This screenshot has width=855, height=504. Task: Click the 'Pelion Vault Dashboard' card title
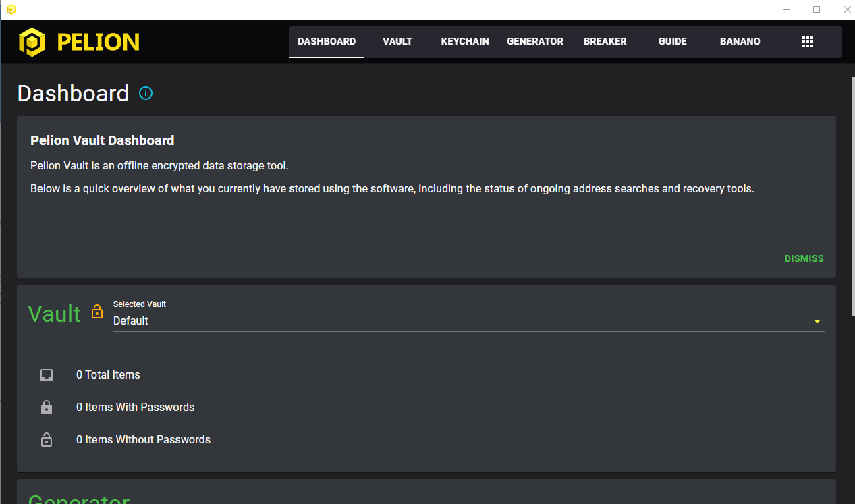103,140
